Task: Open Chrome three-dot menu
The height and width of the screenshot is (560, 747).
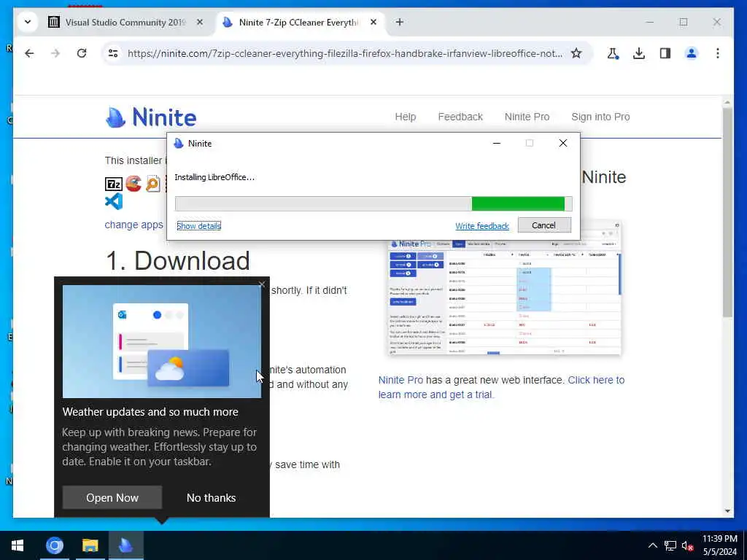Action: 718,53
